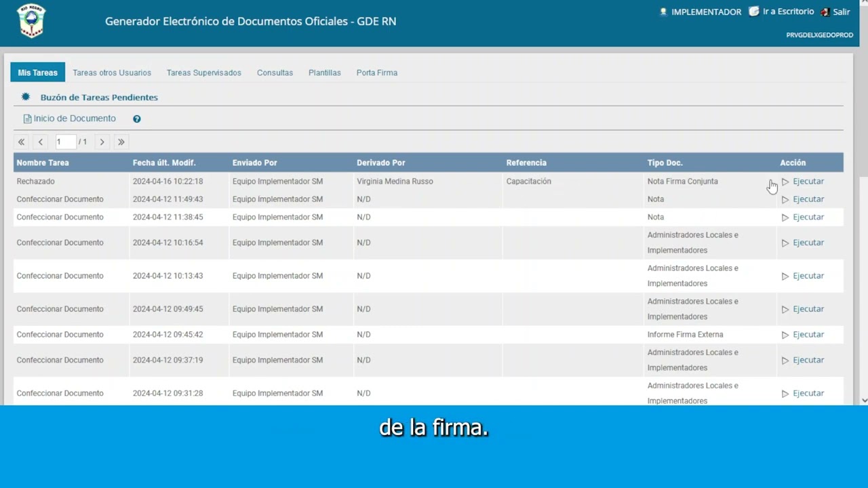This screenshot has height=488, width=868.
Task: Click the Buzón de Tareas Pendientes gear icon
Action: [x=26, y=97]
